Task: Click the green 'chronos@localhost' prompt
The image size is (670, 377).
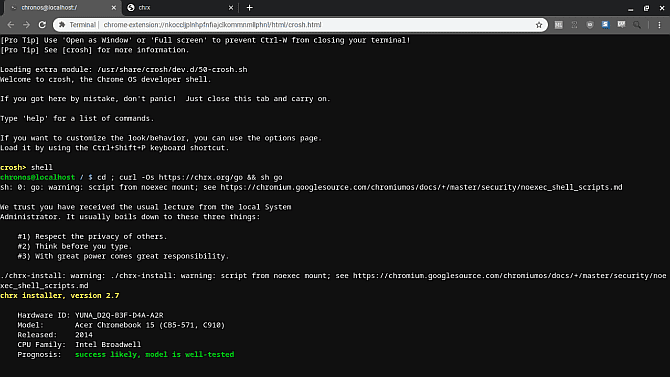Action: pos(38,177)
